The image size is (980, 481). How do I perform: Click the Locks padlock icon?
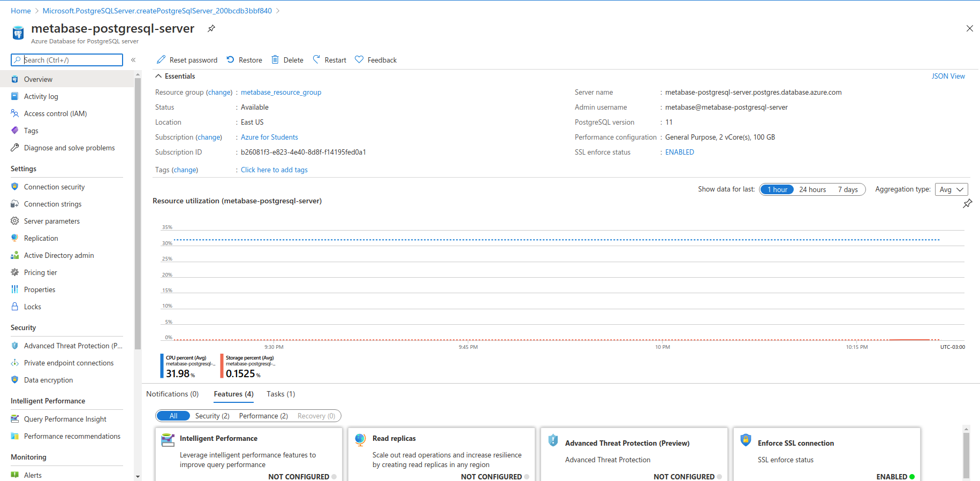point(15,307)
